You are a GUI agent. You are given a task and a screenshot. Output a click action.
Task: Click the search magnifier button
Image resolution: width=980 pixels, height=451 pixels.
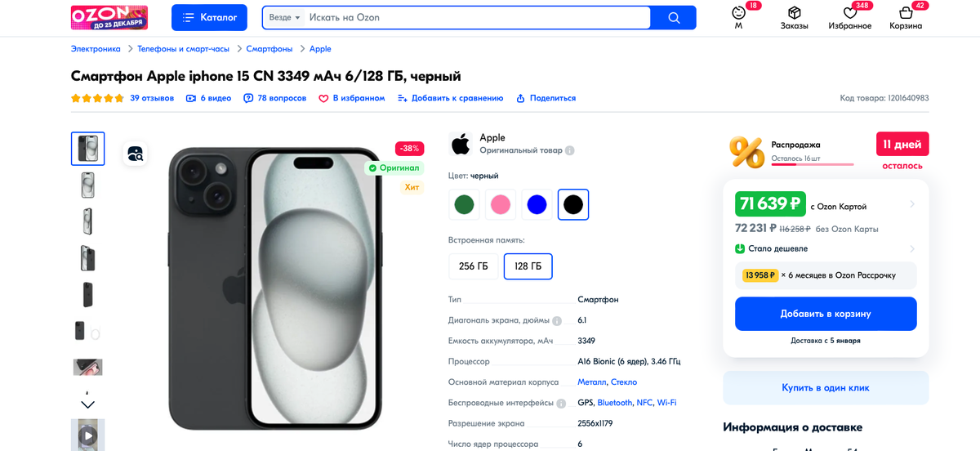tap(674, 17)
